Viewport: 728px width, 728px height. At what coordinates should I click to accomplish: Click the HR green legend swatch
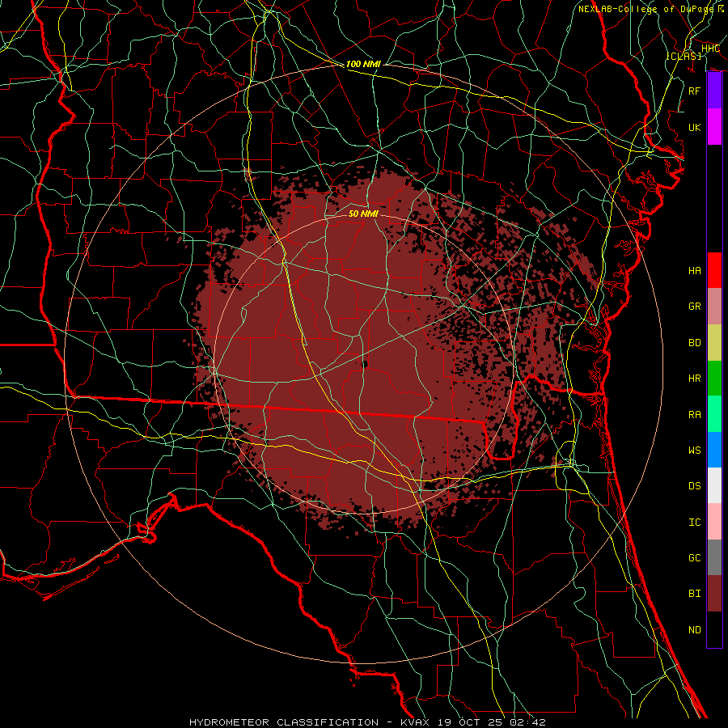click(x=714, y=378)
